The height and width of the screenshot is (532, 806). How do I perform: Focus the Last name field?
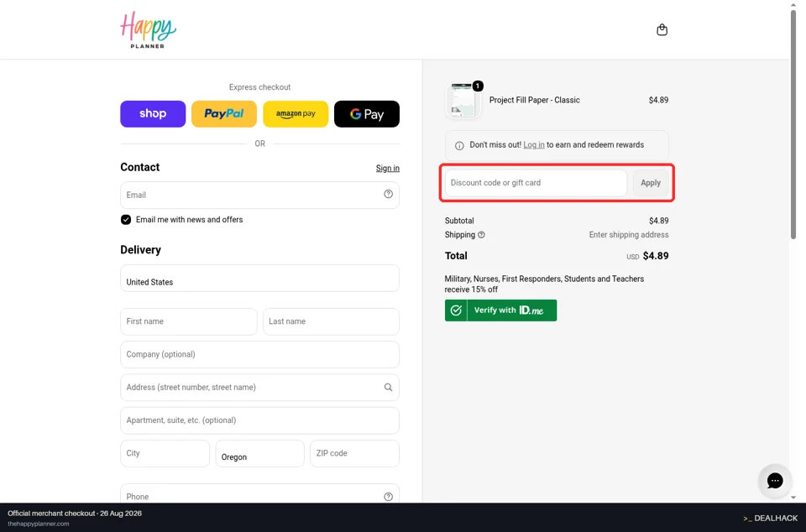(x=331, y=321)
